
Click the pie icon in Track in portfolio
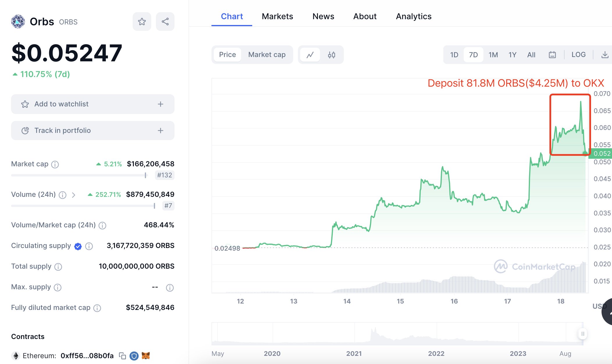pos(25,131)
